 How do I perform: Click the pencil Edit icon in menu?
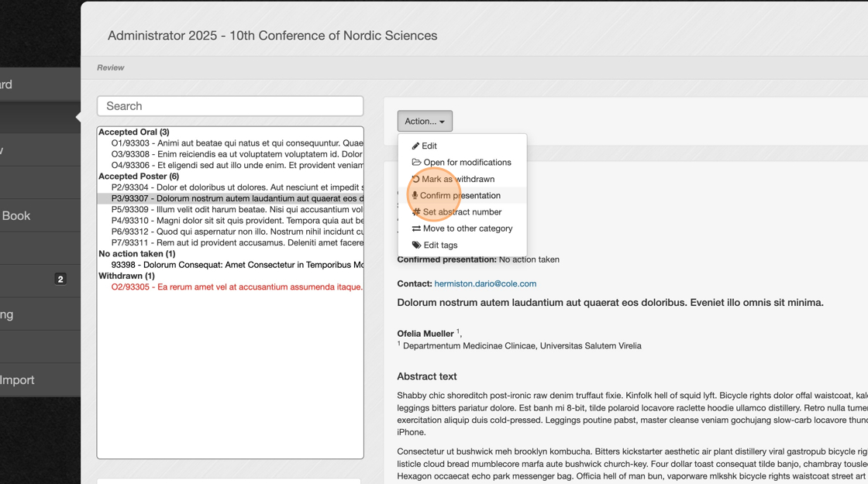coord(415,146)
